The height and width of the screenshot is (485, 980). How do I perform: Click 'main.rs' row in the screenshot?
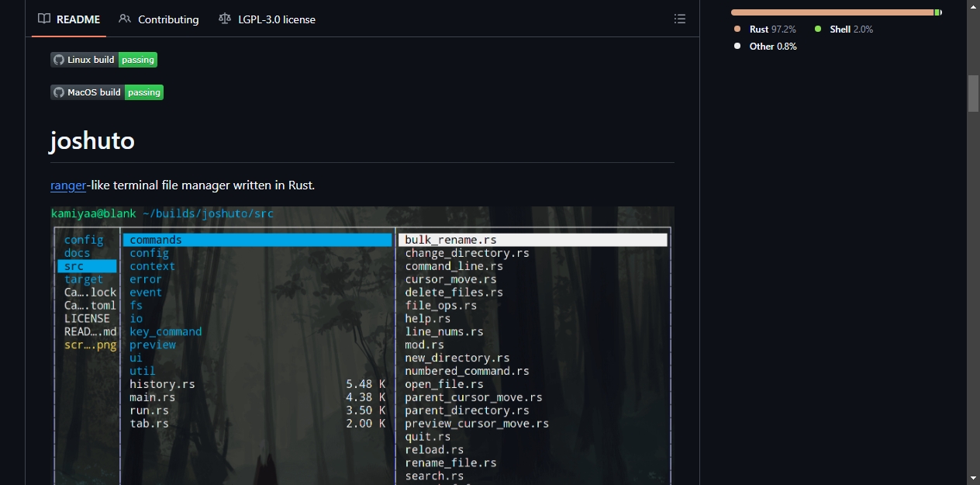(257, 397)
